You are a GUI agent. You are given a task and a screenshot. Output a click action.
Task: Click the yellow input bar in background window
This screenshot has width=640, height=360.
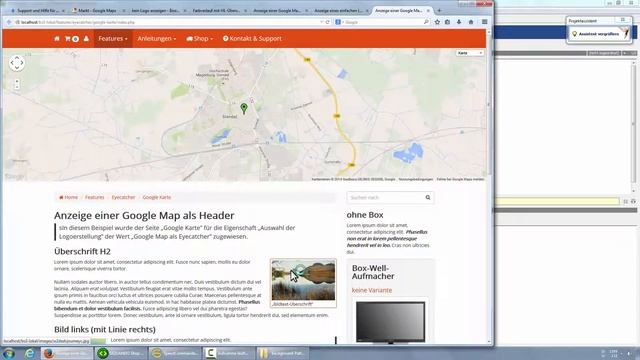click(x=557, y=201)
